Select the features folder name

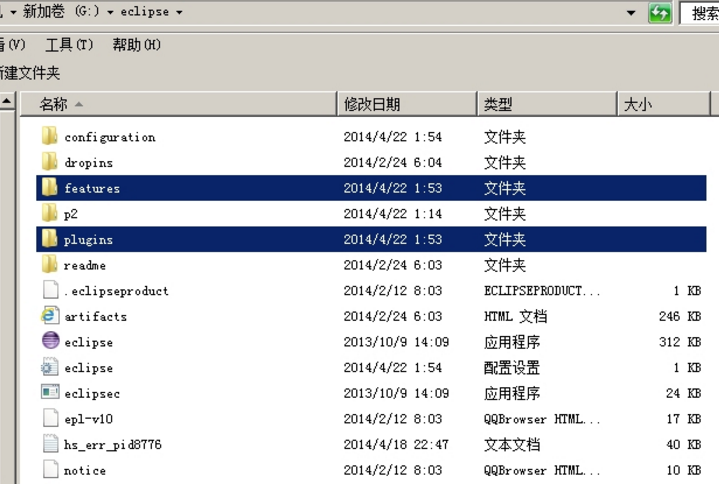[92, 188]
